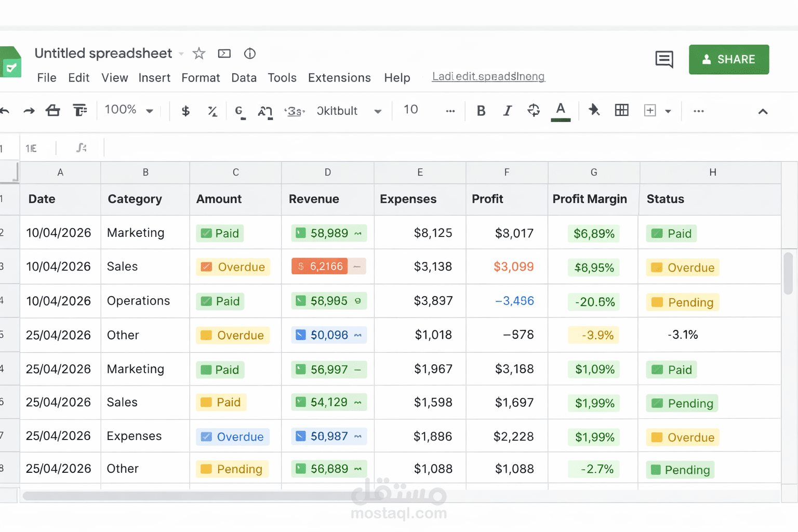Redo the last action
Screen dimensions: 798x532
29,111
